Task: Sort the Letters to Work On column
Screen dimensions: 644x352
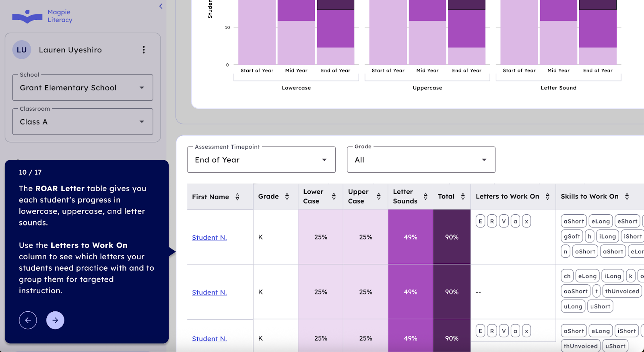Action: pos(547,196)
